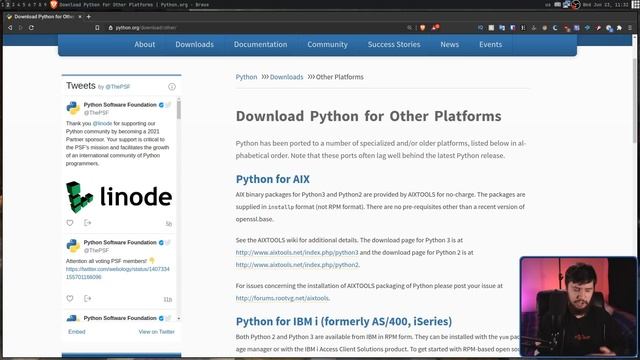
Task: Click the webcam overlay video
Action: click(578, 307)
